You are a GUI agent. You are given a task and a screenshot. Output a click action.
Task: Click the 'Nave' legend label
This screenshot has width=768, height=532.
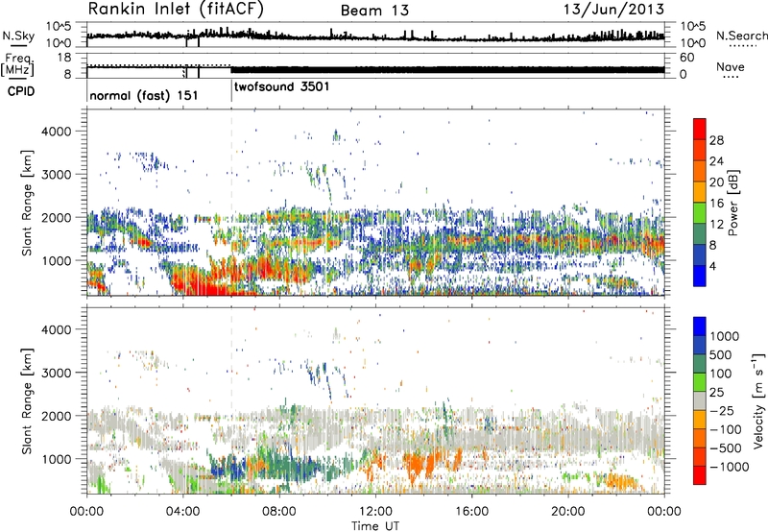pos(731,66)
